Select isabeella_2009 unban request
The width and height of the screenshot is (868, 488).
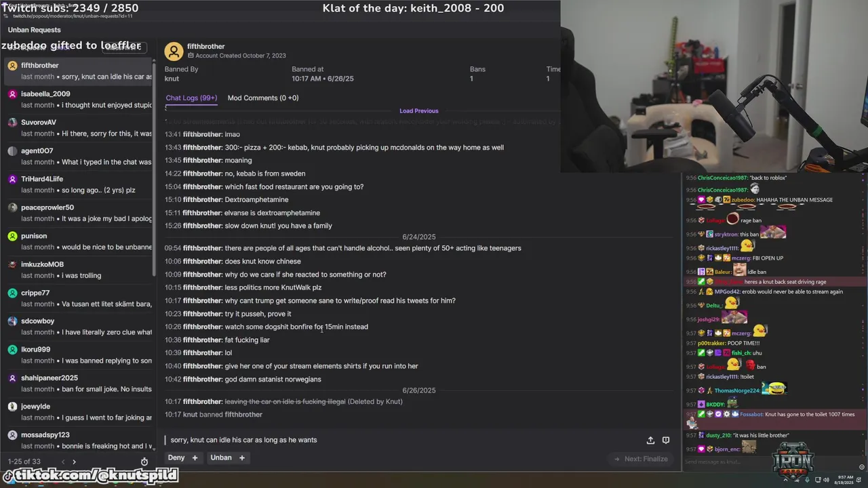(77, 99)
